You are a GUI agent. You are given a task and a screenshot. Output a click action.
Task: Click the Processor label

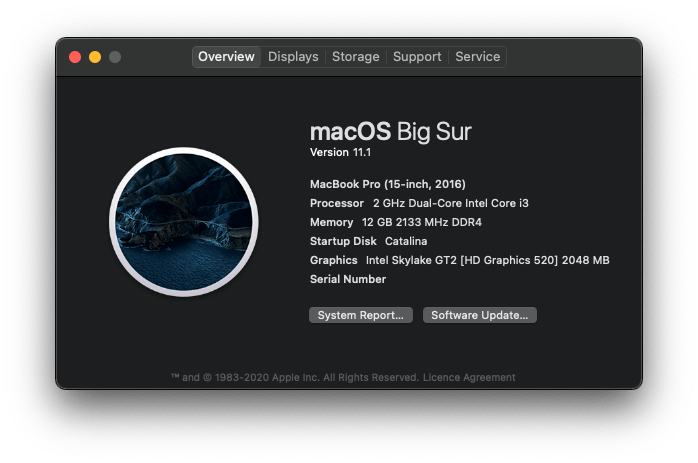click(x=337, y=203)
